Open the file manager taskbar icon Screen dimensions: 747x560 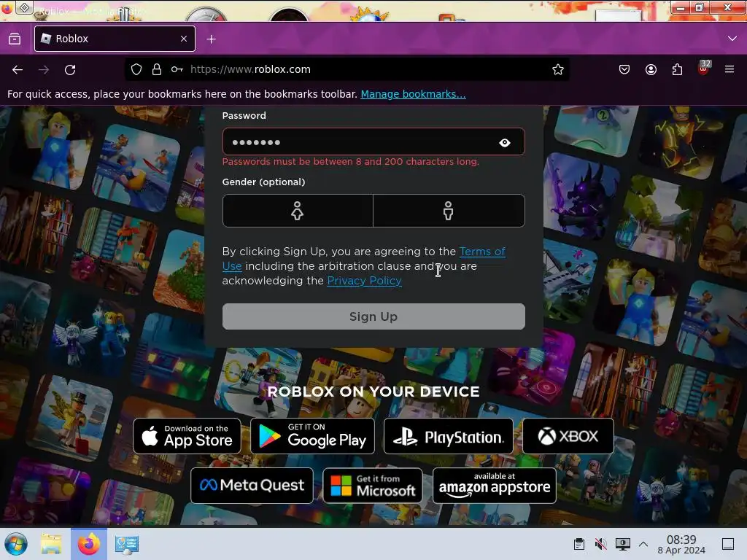click(51, 544)
